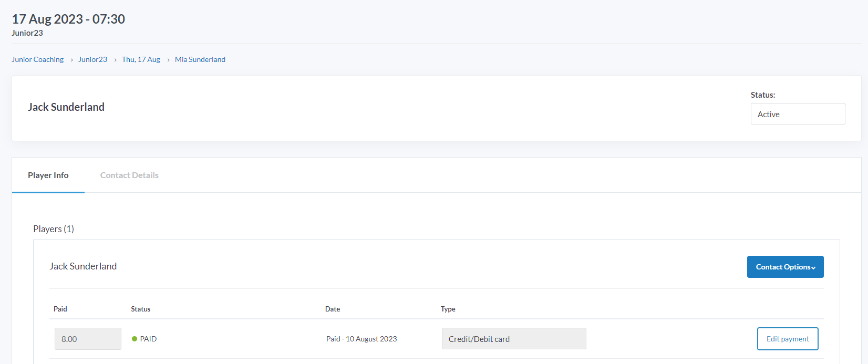Click the Paid amount field showing 8.00
868x364 pixels.
[88, 339]
